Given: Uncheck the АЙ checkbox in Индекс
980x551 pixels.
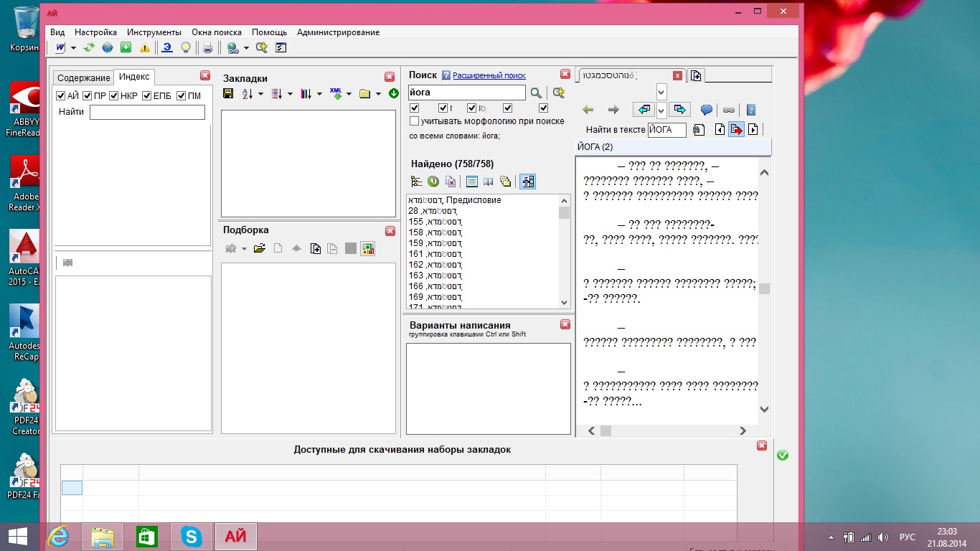Looking at the screenshot, I should 61,96.
